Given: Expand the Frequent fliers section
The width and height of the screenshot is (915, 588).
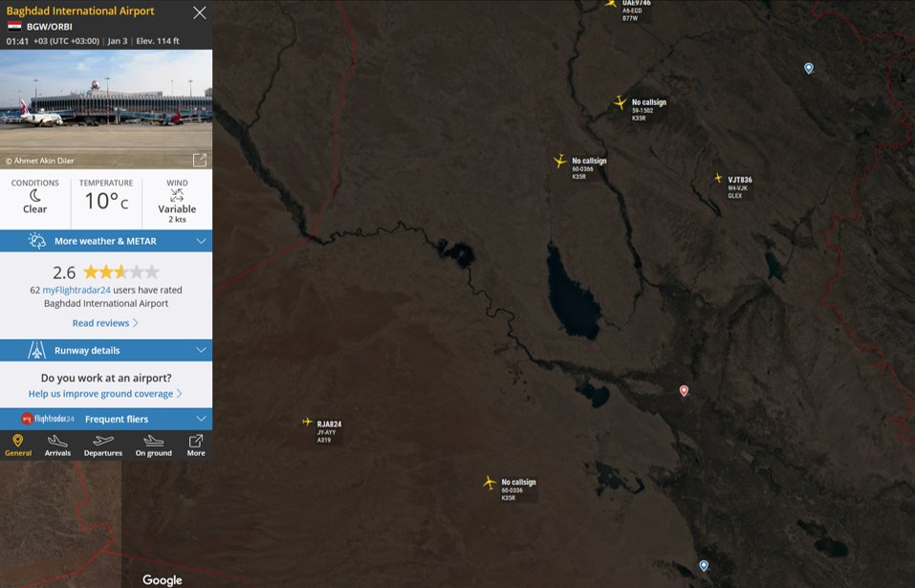Looking at the screenshot, I should click(106, 419).
